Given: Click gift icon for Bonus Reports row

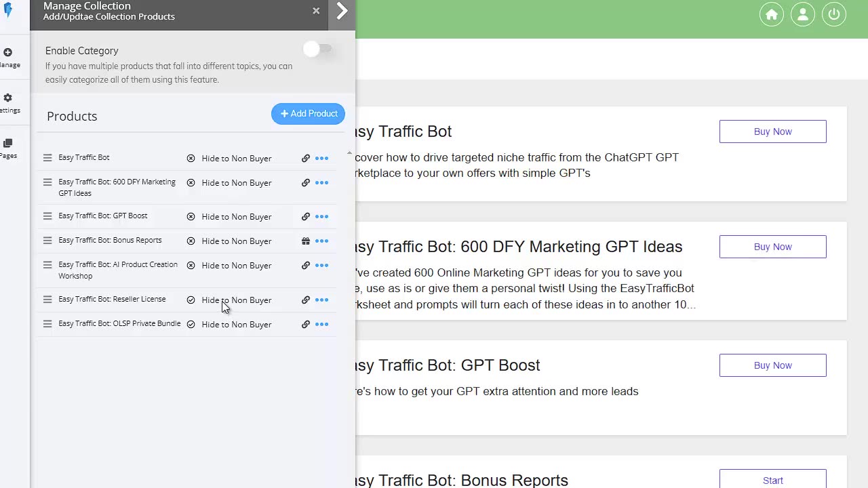Looking at the screenshot, I should pyautogui.click(x=306, y=241).
